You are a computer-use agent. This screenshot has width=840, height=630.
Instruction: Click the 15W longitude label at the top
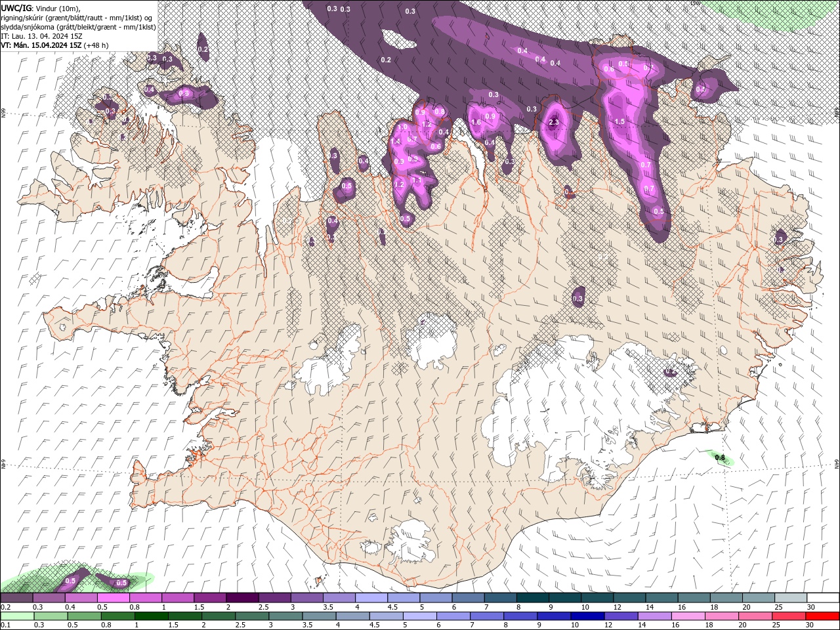[x=696, y=3]
